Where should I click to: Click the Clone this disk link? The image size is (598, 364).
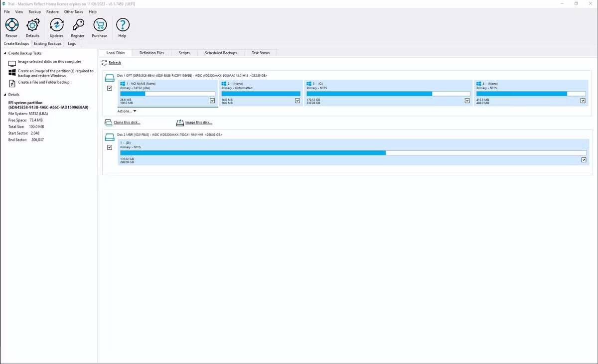pyautogui.click(x=127, y=122)
